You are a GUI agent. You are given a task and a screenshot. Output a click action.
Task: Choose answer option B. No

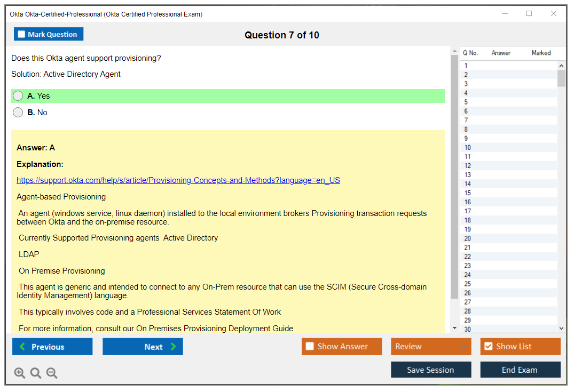pos(18,113)
